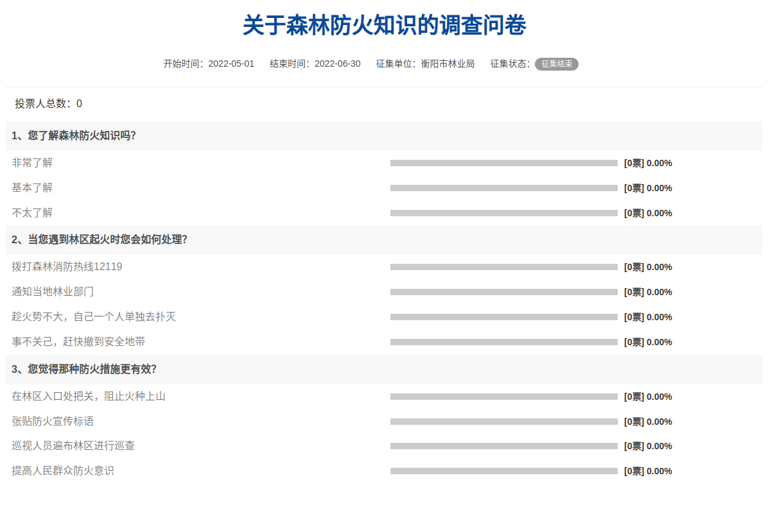The width and height of the screenshot is (768, 532).
Task: Click the progress bar for 通知当地林业部门
Action: (x=503, y=292)
